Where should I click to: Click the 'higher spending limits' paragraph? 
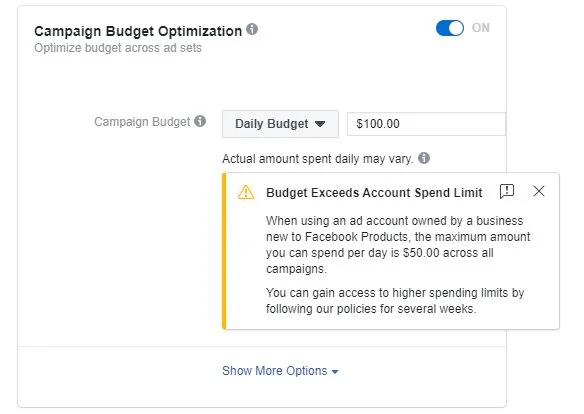(395, 301)
